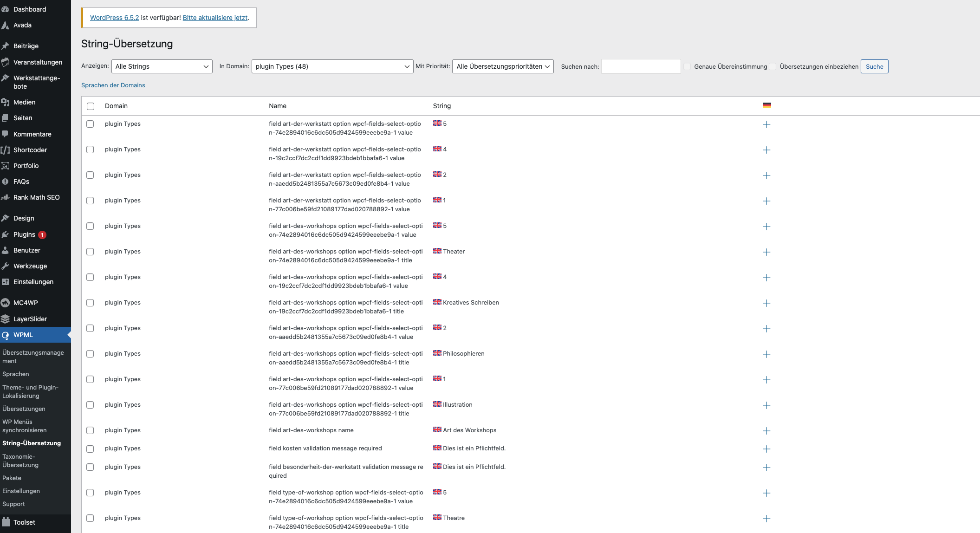This screenshot has height=533, width=980.
Task: Check the row with string Illustration
Action: (90, 405)
